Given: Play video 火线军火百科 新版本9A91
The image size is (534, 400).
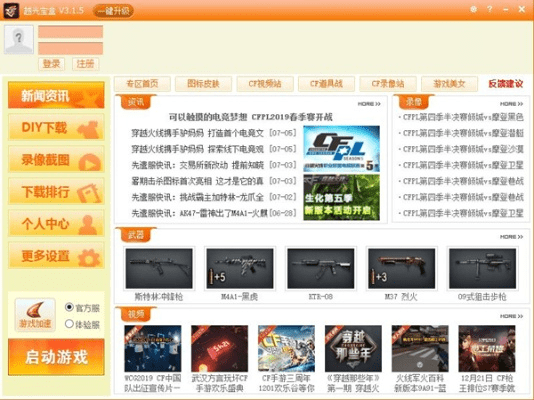Looking at the screenshot, I should [420, 349].
